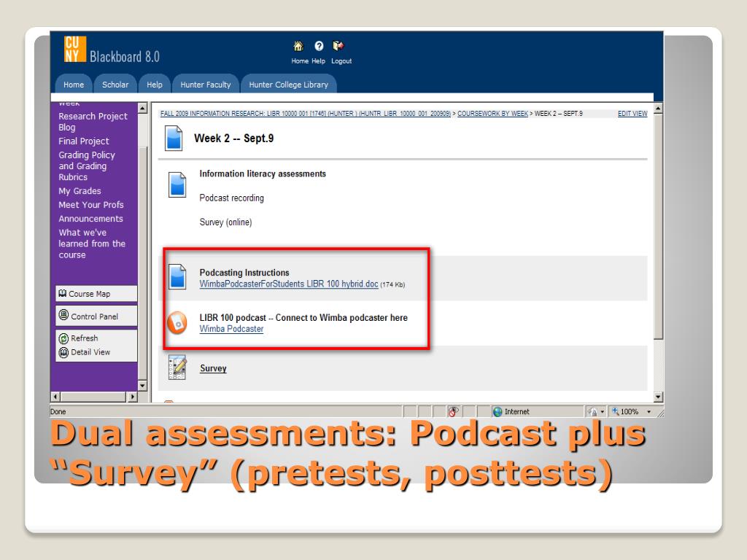Open the Home tab
Image resolution: width=747 pixels, height=560 pixels.
coord(74,85)
